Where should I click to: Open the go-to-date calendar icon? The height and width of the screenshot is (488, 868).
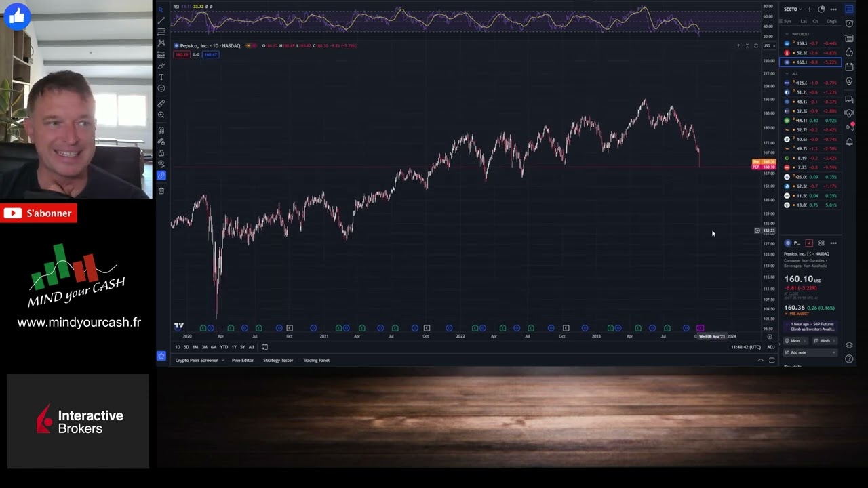point(264,347)
